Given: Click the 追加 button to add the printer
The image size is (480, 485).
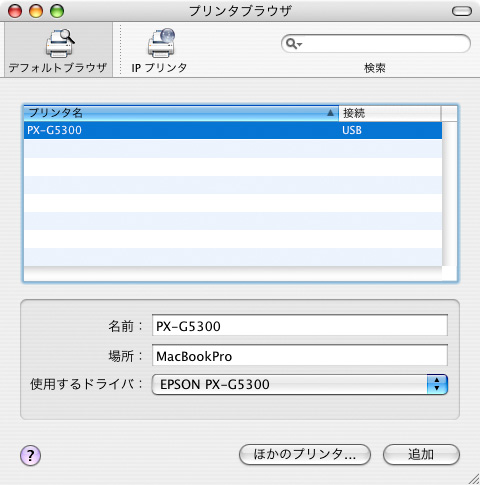Looking at the screenshot, I should click(421, 454).
